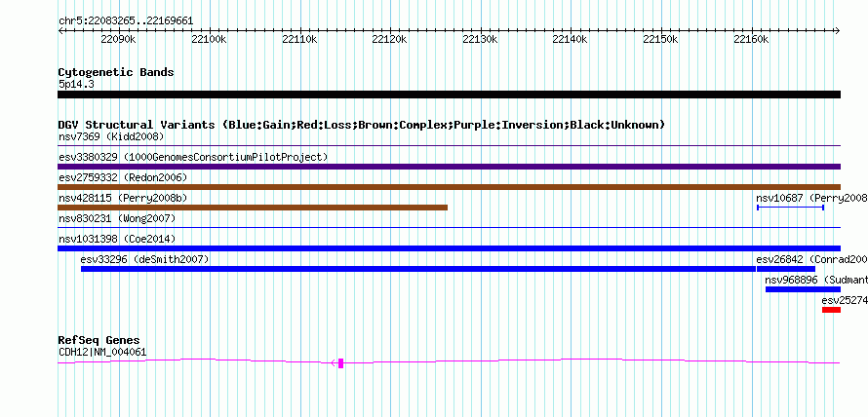
Task: Select the blue nsv1031398 gain bar
Action: [x=449, y=248]
